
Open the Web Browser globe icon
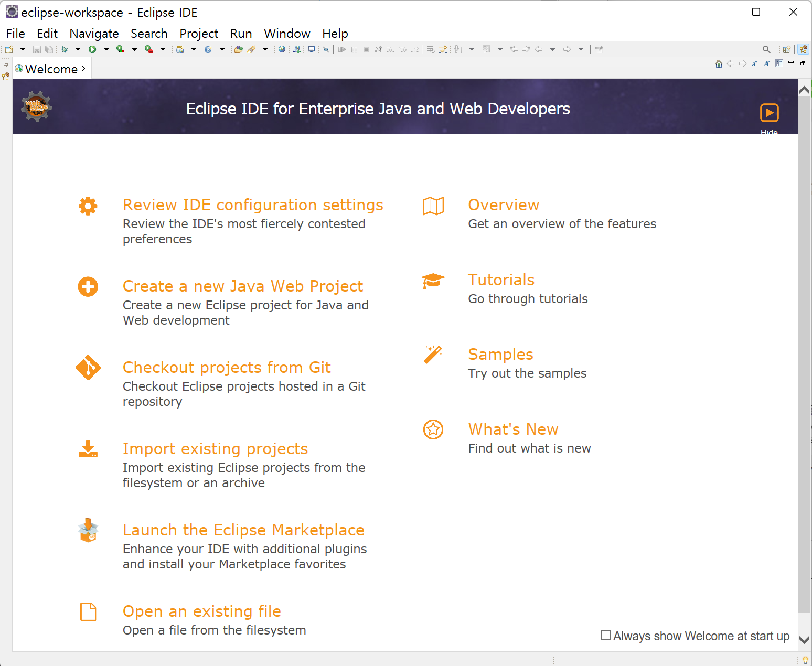tap(282, 49)
